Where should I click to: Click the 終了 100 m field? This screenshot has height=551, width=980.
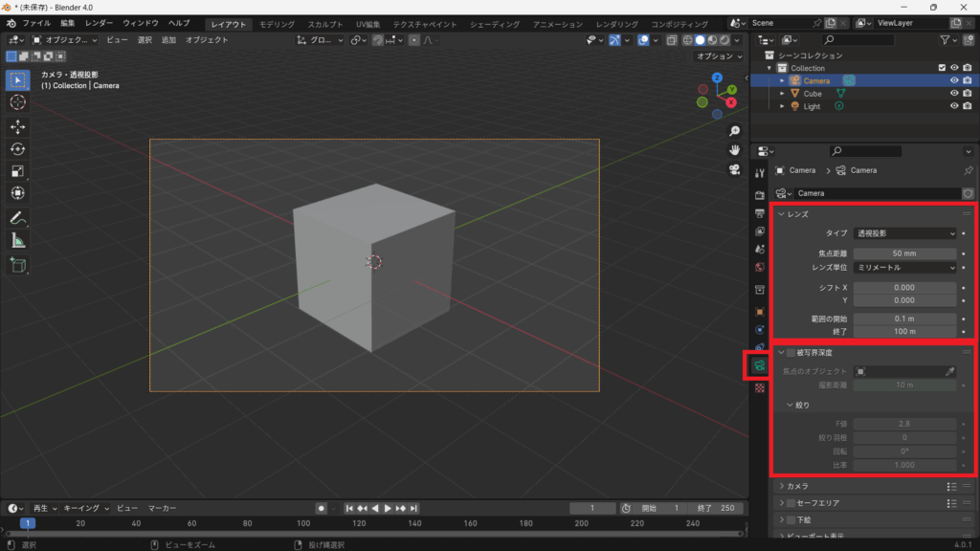point(904,332)
